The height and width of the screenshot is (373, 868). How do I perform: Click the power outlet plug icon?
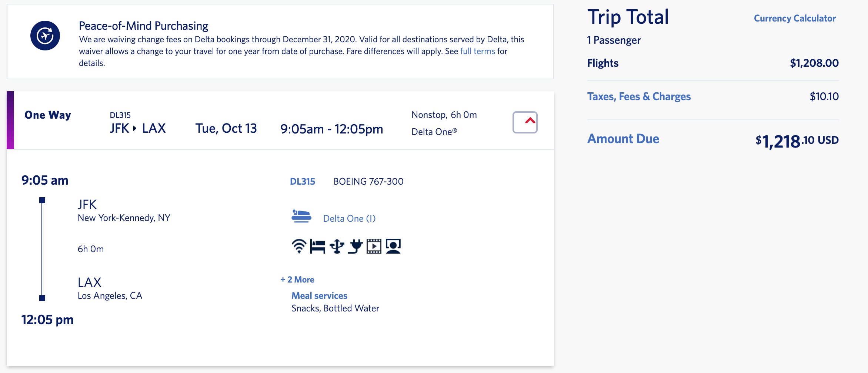355,246
